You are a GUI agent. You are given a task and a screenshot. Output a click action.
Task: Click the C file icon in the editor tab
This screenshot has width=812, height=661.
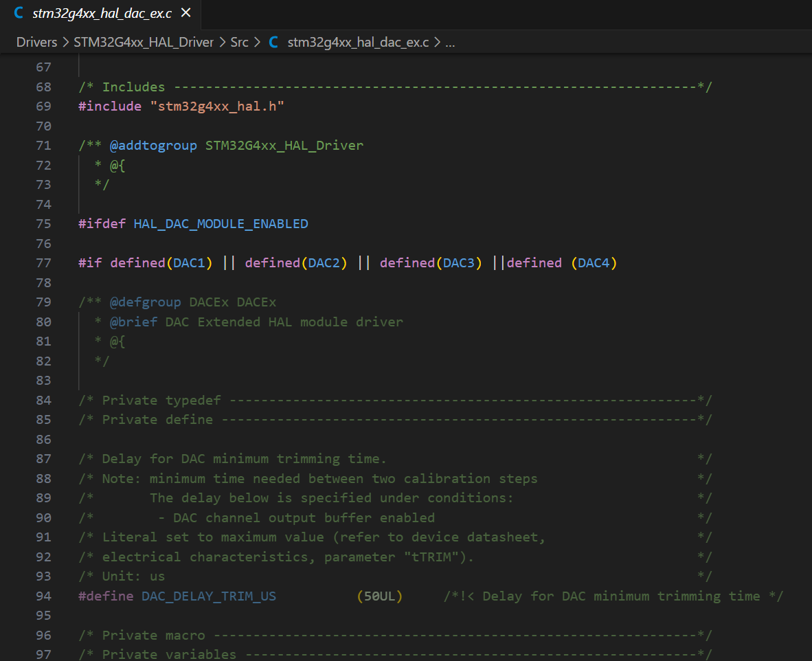(19, 13)
